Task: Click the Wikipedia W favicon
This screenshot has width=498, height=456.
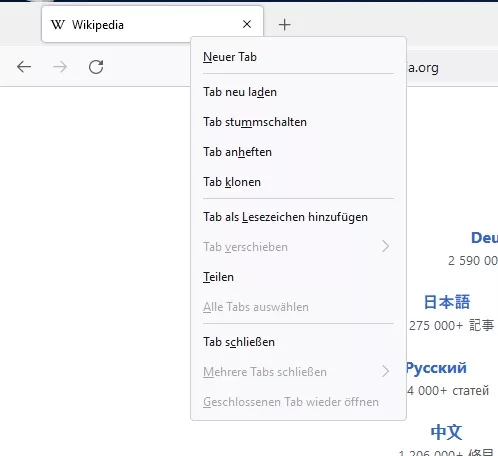Action: click(58, 24)
